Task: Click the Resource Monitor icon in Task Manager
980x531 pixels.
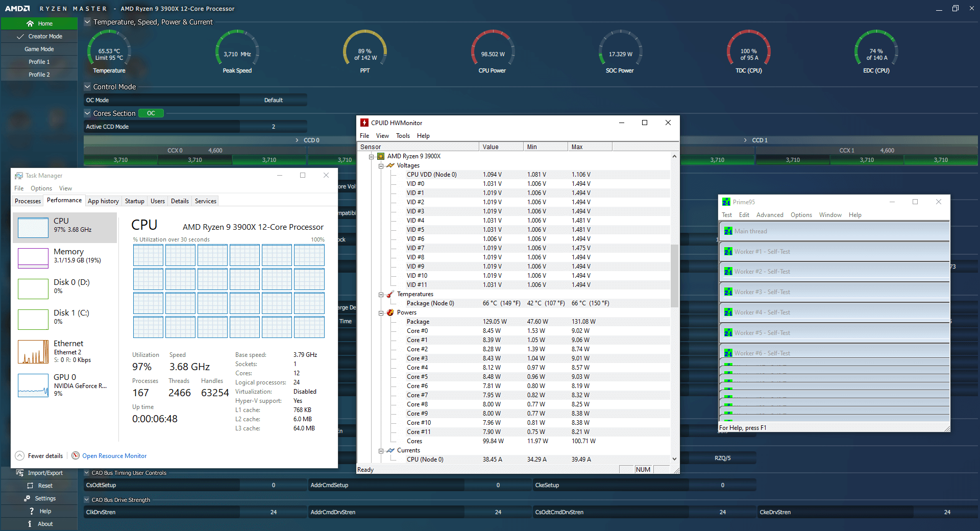Action: [76, 455]
